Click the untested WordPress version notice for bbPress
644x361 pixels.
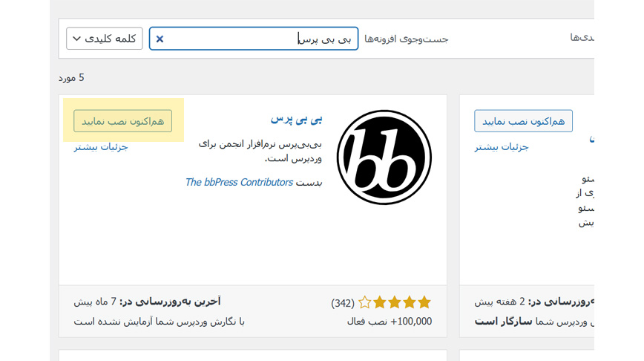click(x=159, y=322)
